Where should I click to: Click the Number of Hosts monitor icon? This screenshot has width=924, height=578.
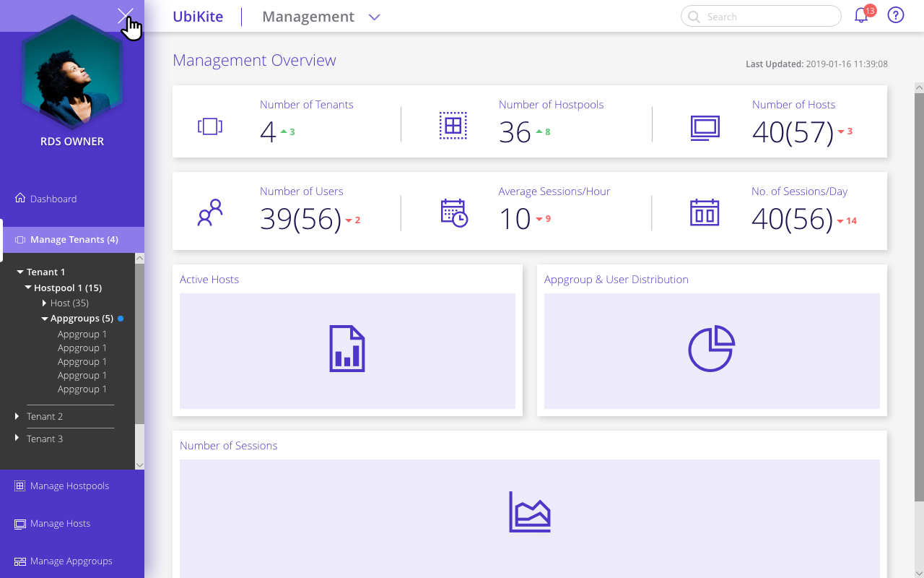pyautogui.click(x=705, y=128)
